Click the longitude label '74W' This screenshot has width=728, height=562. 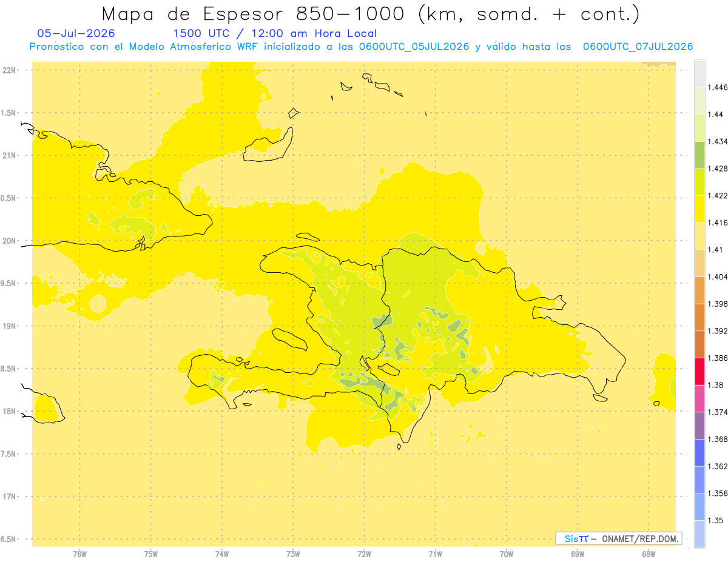point(221,554)
